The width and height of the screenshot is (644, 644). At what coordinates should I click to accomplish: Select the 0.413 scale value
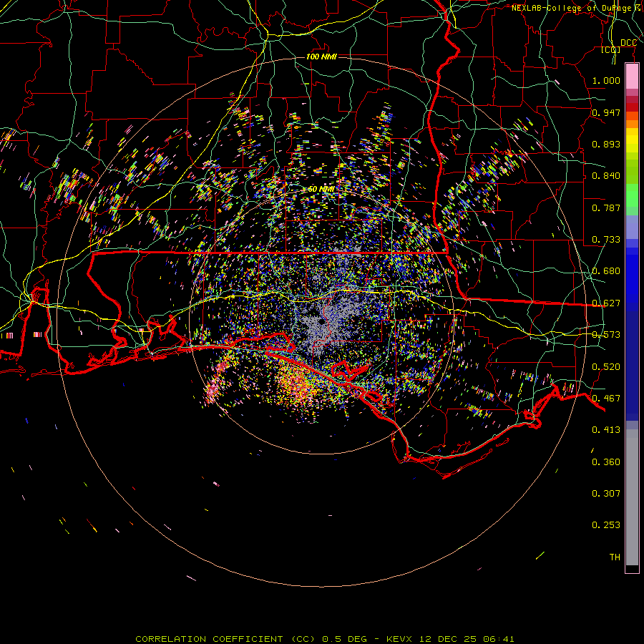tap(606, 430)
